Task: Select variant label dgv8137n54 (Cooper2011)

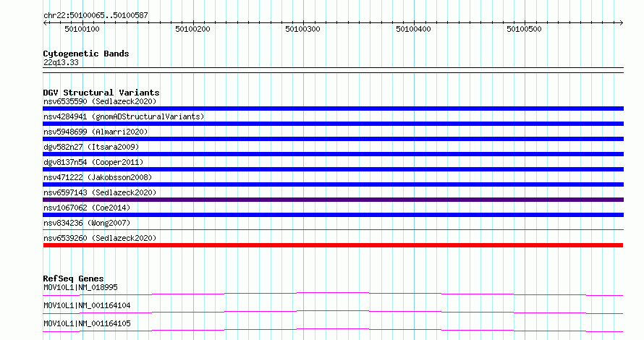Action: (93, 162)
